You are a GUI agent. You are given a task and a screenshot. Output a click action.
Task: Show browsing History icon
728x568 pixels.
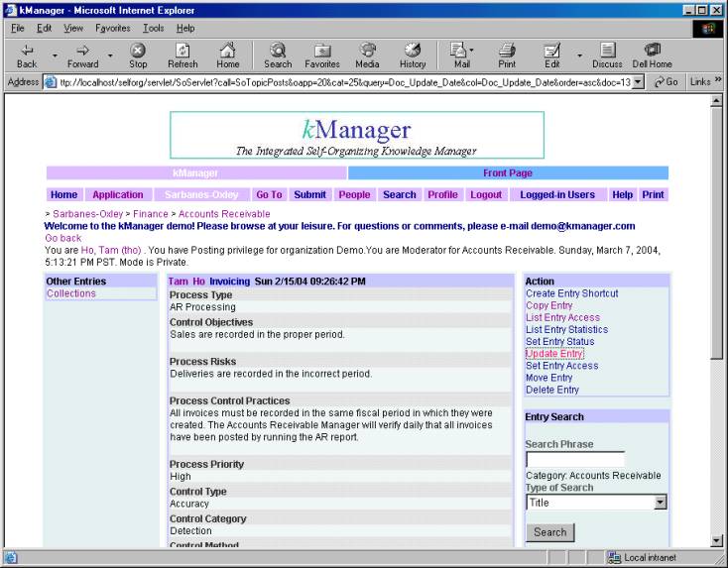point(413,51)
